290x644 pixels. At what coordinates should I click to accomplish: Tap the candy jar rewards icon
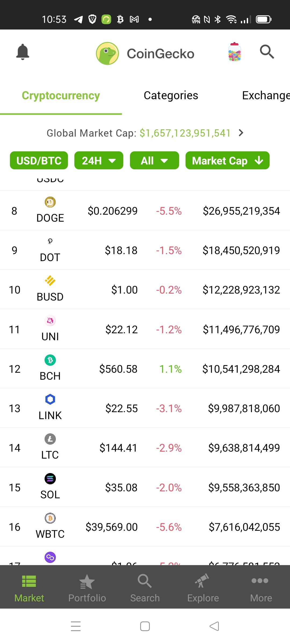(235, 52)
